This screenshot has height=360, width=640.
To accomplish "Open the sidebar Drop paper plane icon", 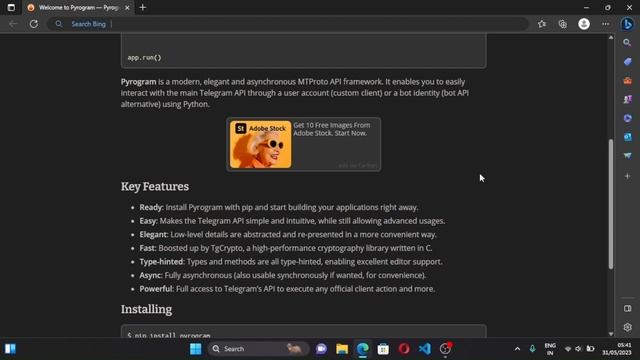I will (627, 156).
